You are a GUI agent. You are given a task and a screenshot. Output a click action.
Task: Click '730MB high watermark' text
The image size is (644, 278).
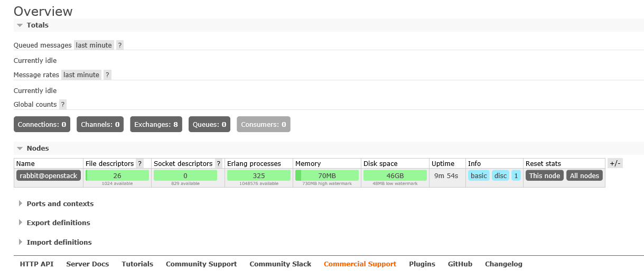tap(327, 184)
